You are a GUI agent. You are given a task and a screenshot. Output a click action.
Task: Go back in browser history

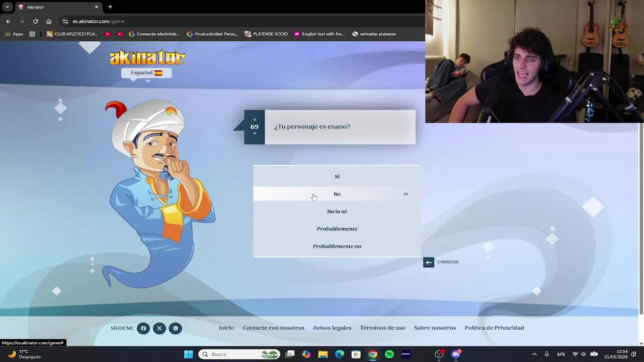[x=8, y=21]
